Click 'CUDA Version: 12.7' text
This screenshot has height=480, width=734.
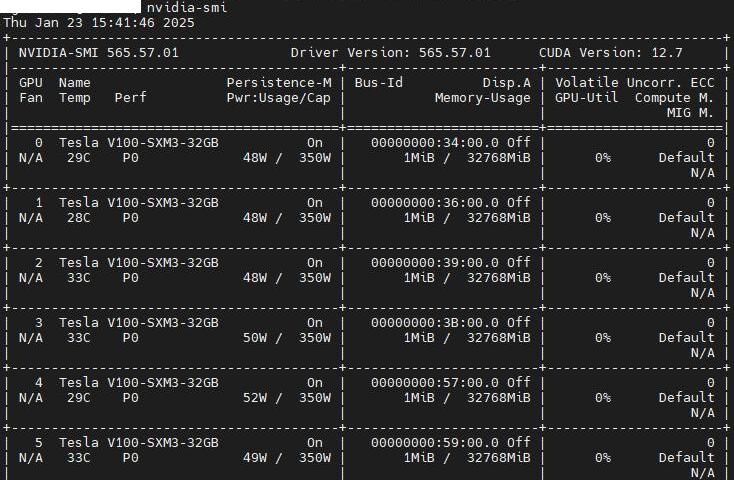pos(610,52)
